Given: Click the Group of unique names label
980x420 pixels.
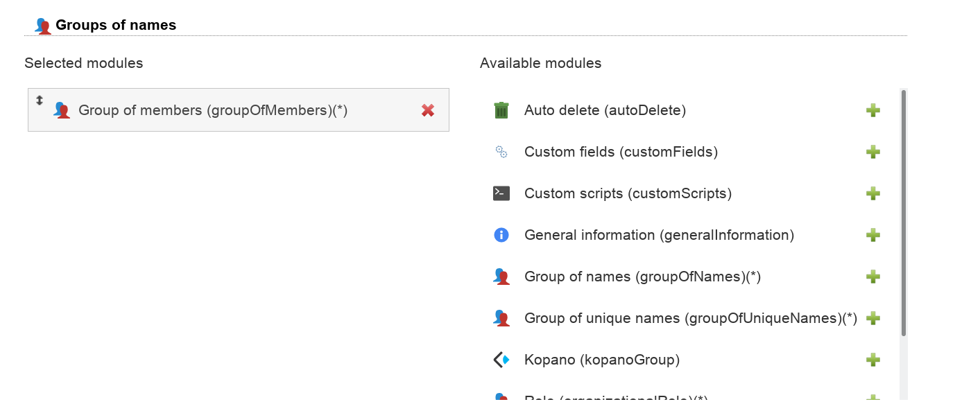Looking at the screenshot, I should [x=690, y=318].
